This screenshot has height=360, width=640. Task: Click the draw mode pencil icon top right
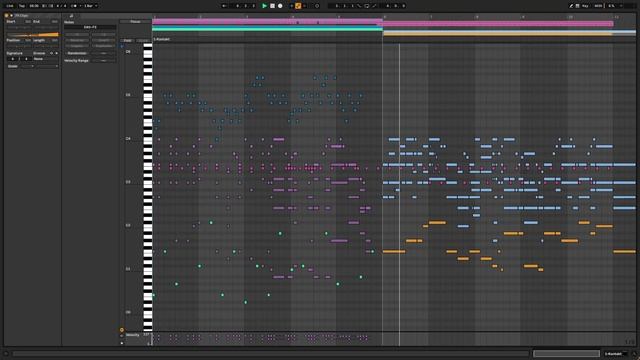(x=571, y=6)
